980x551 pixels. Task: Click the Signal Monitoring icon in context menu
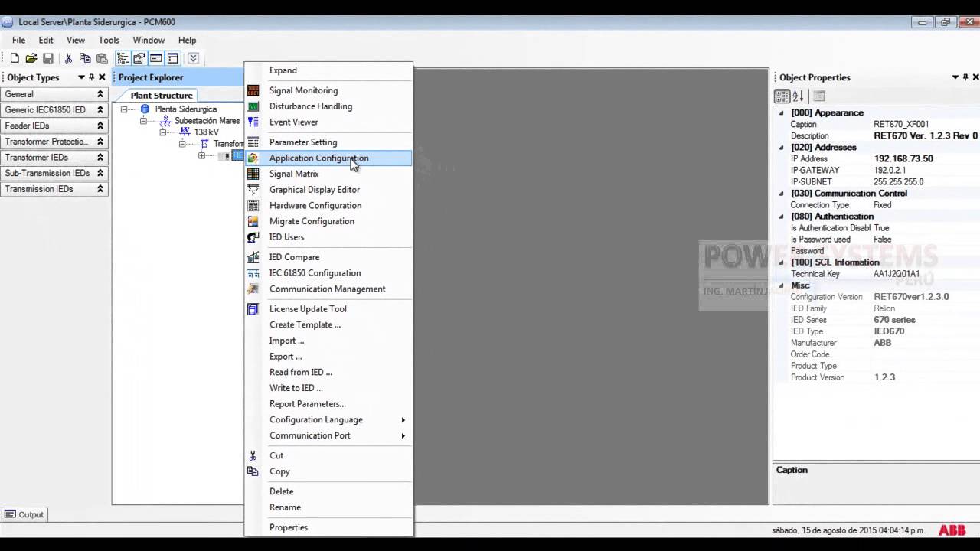pos(253,90)
